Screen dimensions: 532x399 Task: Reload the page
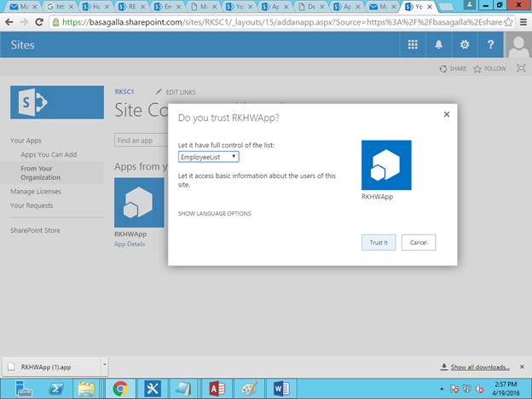(39, 22)
